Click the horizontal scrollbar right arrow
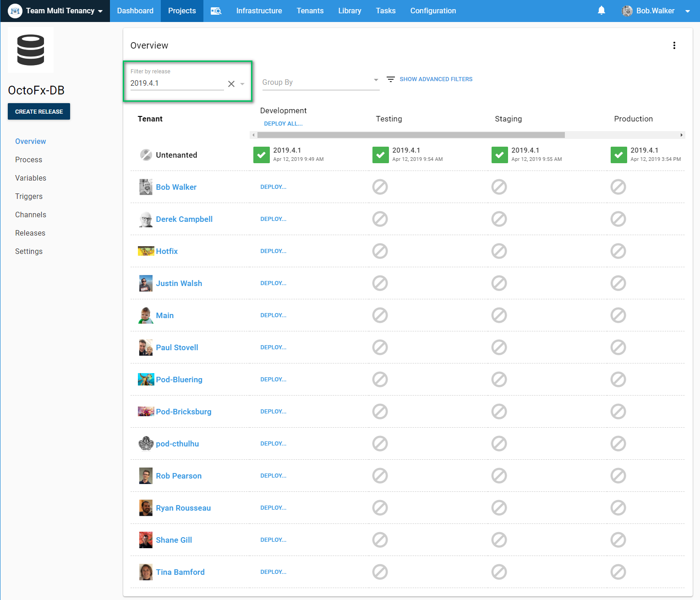The image size is (700, 600). [x=681, y=135]
